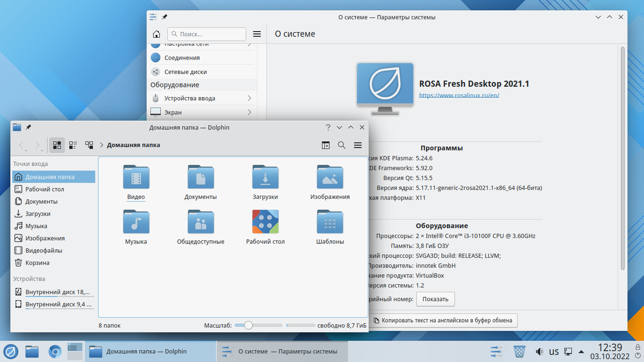Click Копировать текст на английском button

pos(443,321)
